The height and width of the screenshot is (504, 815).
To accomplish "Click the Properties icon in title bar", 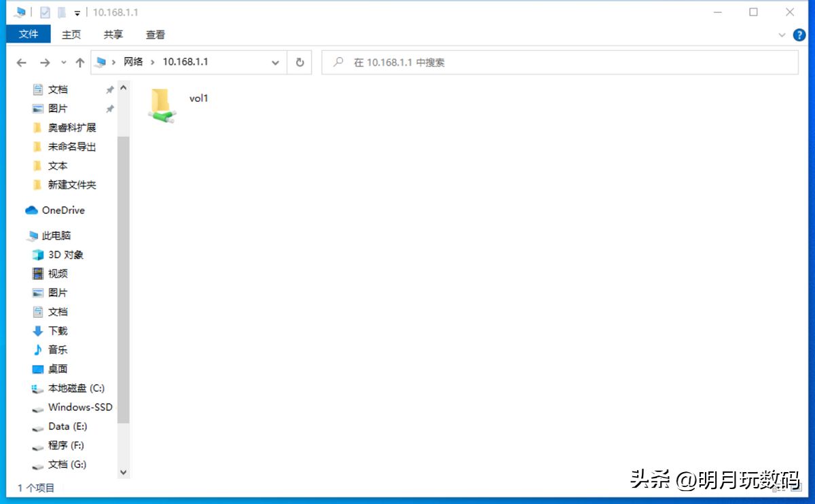I will click(45, 12).
